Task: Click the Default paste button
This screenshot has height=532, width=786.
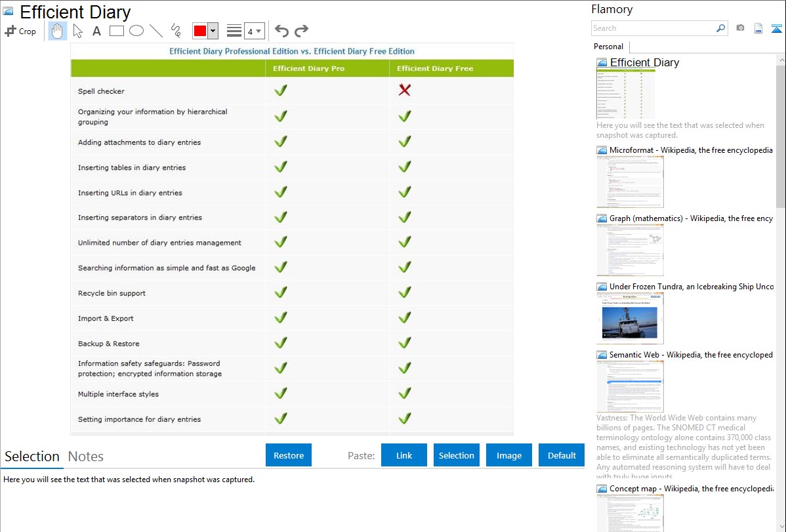Action: coord(562,455)
